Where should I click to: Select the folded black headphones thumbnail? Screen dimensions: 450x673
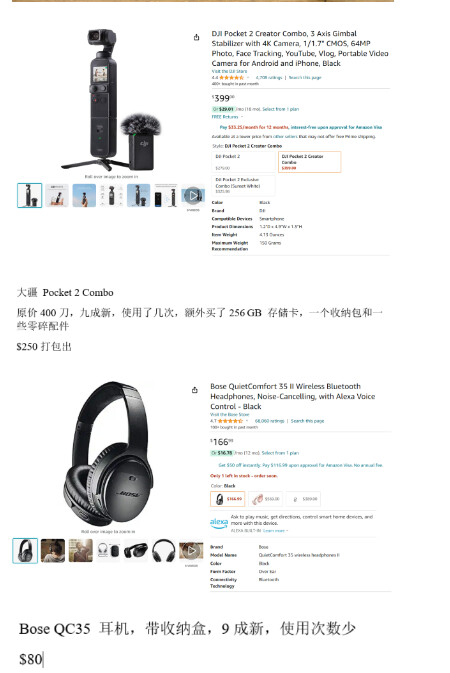pyautogui.click(x=136, y=551)
